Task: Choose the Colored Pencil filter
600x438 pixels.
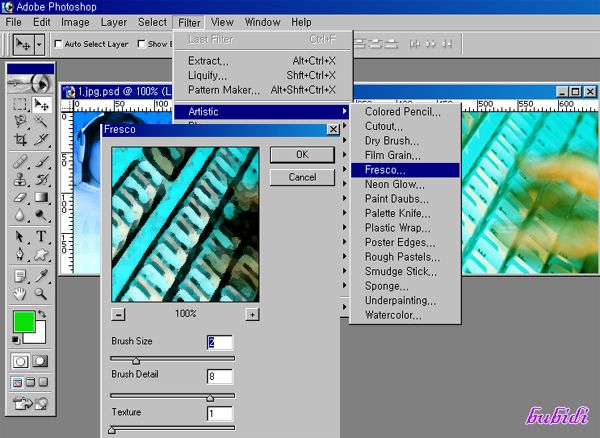Action: pos(405,112)
